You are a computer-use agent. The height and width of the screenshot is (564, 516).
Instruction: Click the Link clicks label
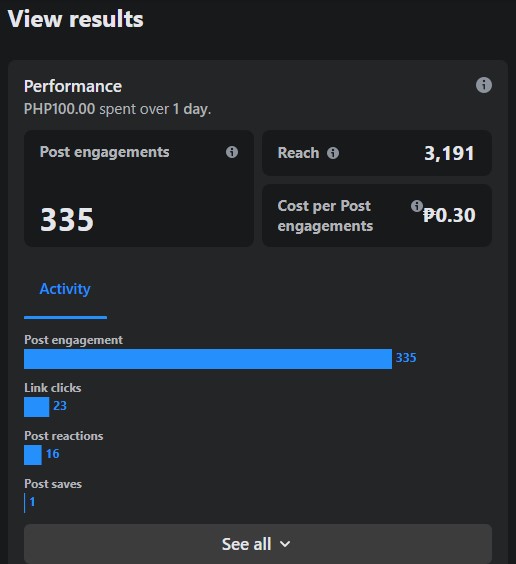click(53, 388)
